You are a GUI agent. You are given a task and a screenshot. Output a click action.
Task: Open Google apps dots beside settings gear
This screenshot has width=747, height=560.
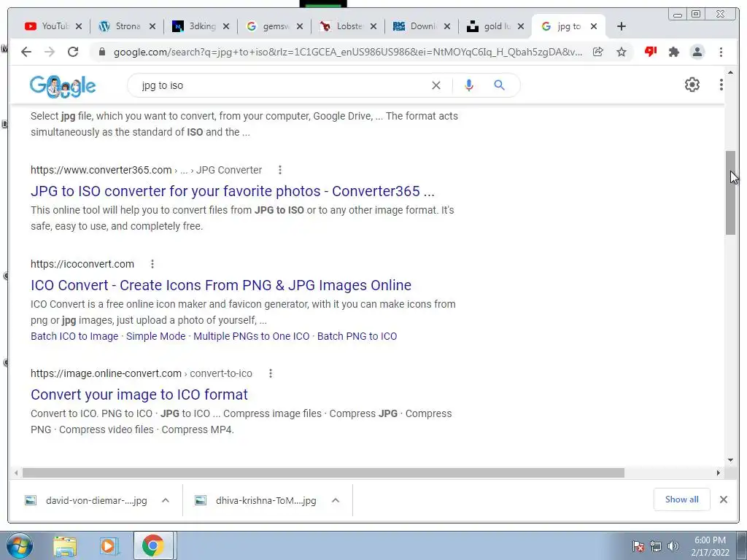click(x=721, y=85)
